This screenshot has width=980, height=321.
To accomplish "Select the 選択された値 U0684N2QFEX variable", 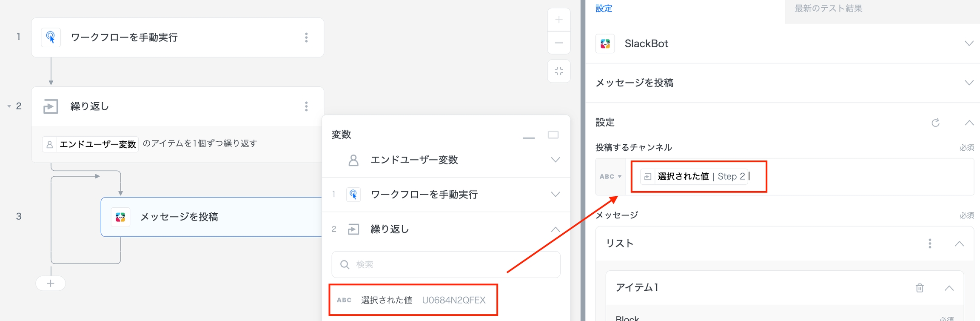I will coord(413,300).
